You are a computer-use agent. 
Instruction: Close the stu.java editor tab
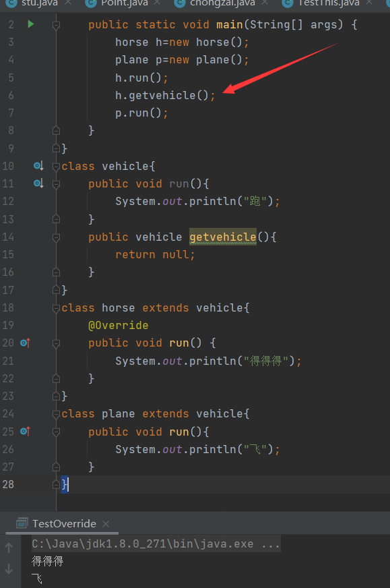[68, 3]
